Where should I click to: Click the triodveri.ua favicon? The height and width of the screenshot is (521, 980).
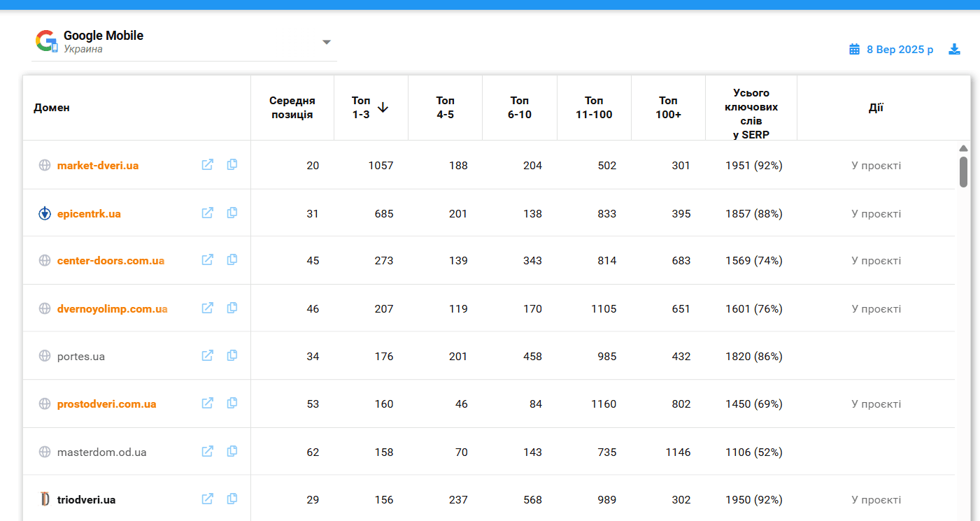coord(45,499)
